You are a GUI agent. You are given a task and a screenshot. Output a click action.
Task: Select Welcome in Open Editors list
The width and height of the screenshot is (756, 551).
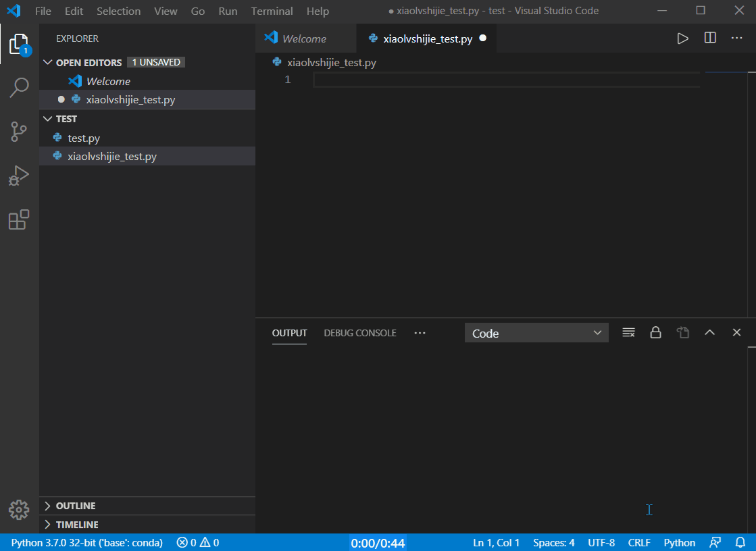[147, 81]
